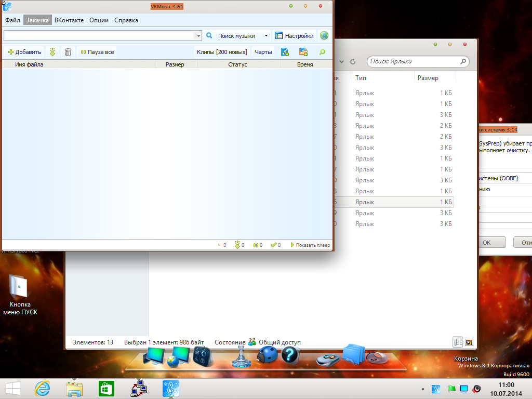Click the green download-all arrows icon
This screenshot has width=532, height=399.
[x=52, y=52]
